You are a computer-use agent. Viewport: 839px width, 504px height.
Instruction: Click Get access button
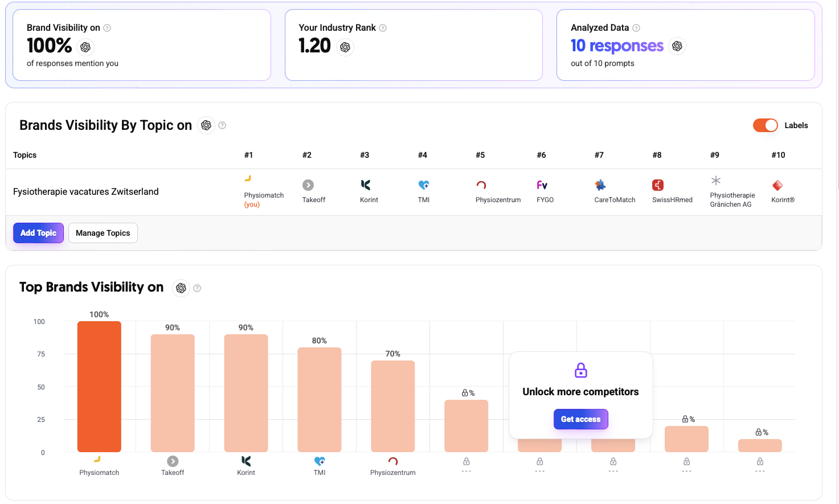click(x=581, y=419)
